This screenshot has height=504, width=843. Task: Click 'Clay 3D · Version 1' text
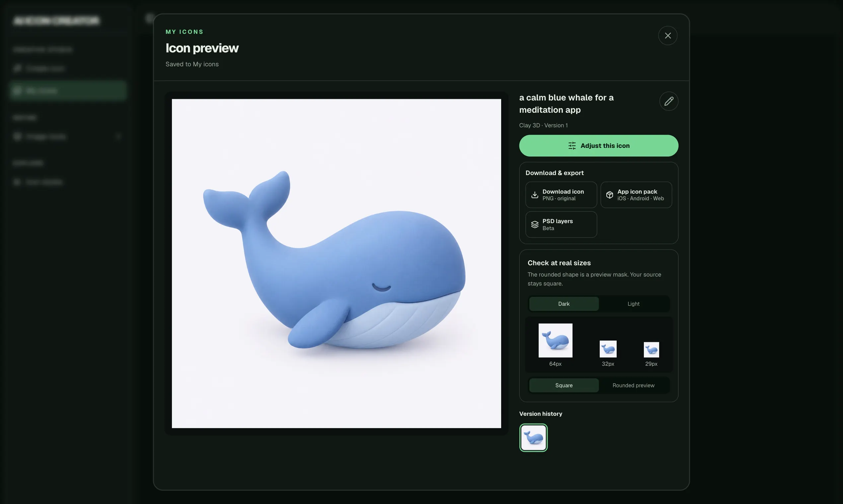coord(543,125)
